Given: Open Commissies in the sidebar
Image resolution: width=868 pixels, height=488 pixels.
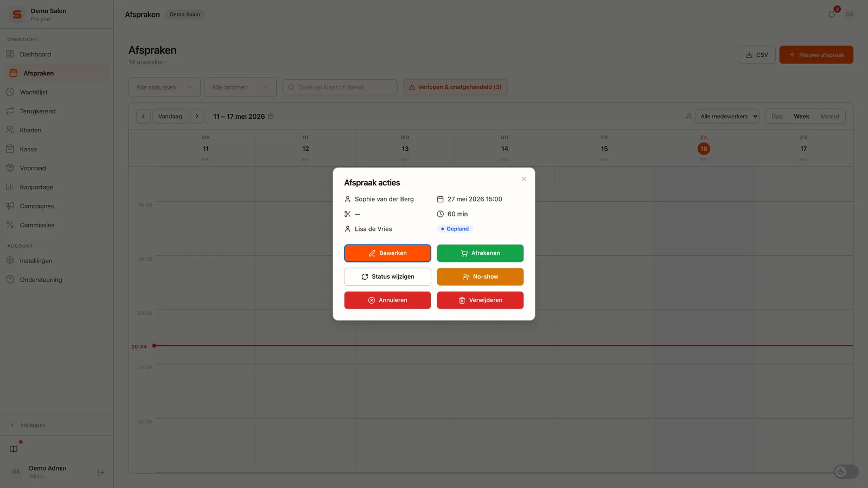Looking at the screenshot, I should coord(56,225).
